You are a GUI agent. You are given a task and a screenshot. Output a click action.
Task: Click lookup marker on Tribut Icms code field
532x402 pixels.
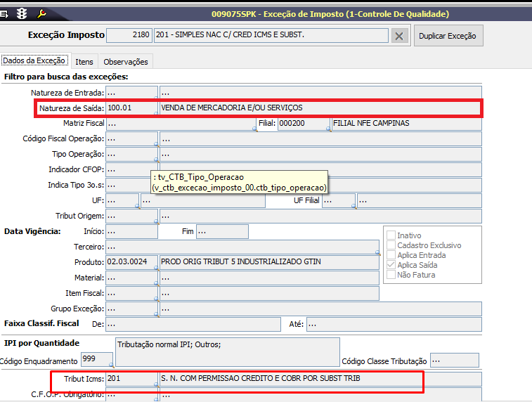(155, 385)
